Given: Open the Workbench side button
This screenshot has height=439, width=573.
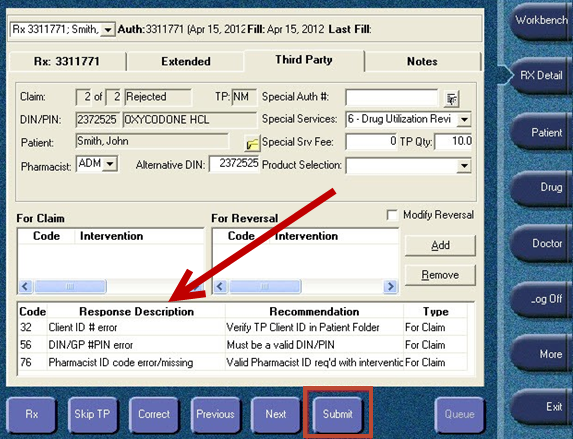Looking at the screenshot, I should coord(540,20).
